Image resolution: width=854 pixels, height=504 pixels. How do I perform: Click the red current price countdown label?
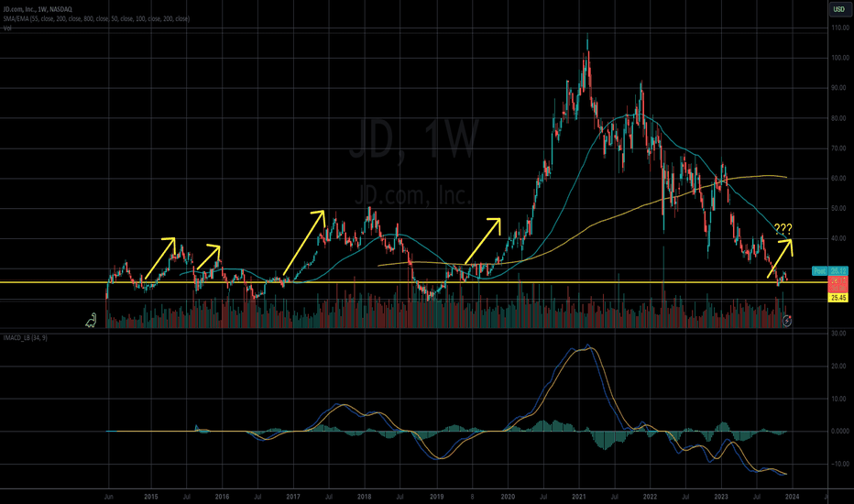click(838, 284)
